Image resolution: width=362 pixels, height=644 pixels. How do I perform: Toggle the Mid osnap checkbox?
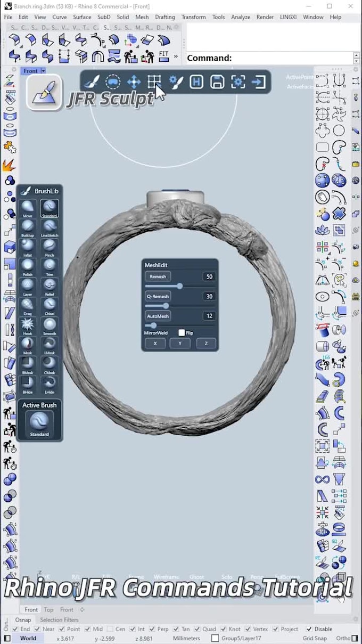pyautogui.click(x=87, y=629)
